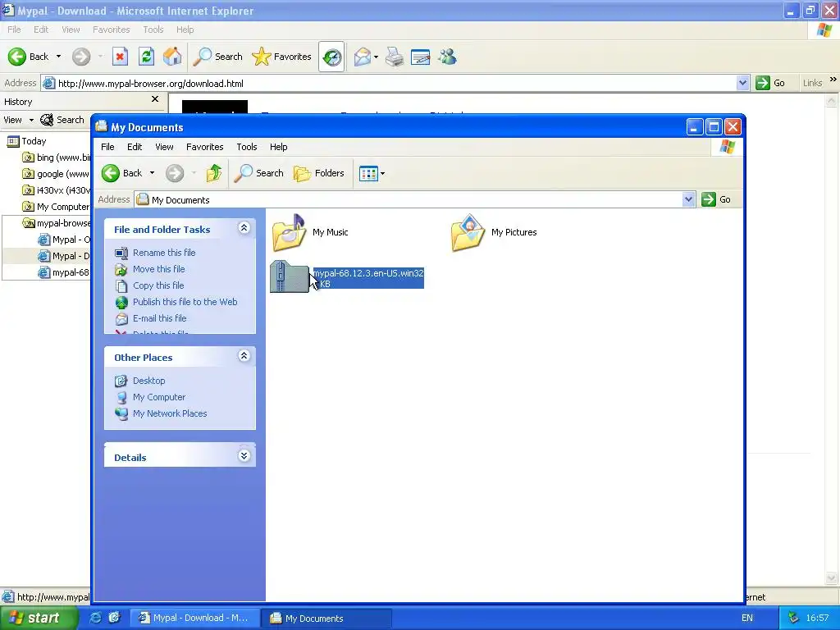
Task: Click Copy this file task
Action: click(158, 285)
